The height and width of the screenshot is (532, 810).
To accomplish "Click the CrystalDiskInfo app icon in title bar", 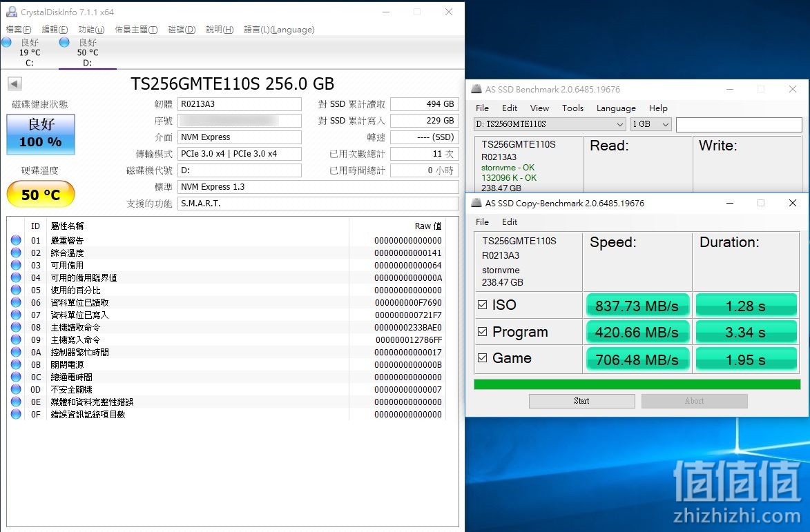I will coord(11,12).
